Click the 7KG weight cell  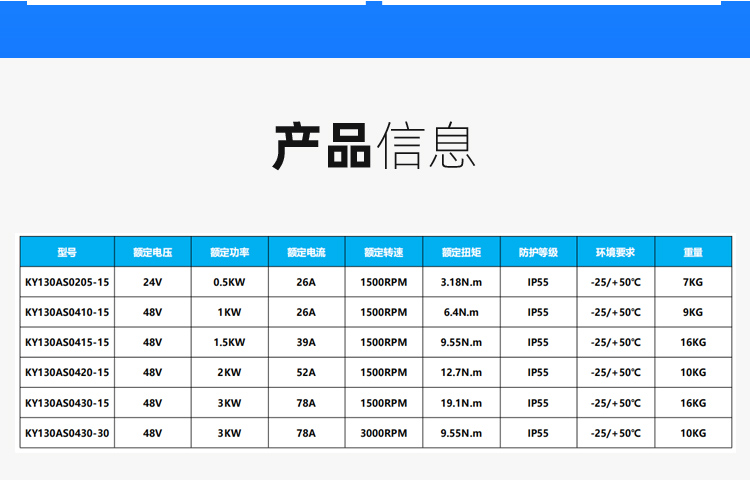click(x=693, y=283)
